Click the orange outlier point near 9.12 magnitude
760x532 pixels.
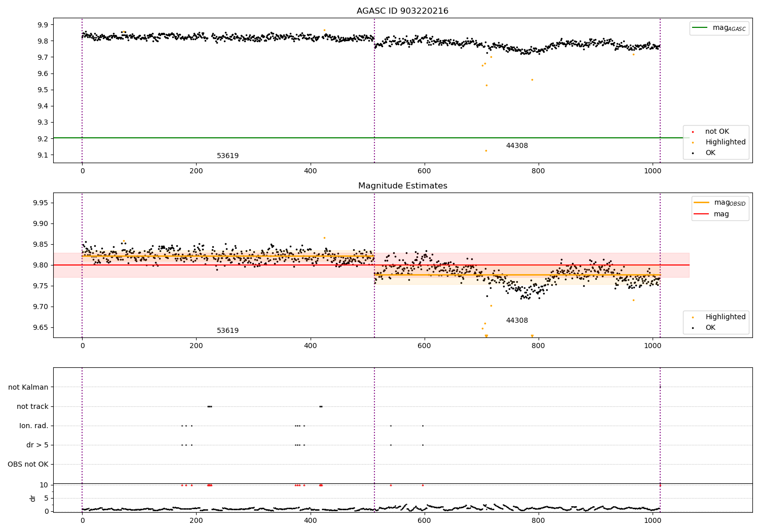click(x=486, y=150)
